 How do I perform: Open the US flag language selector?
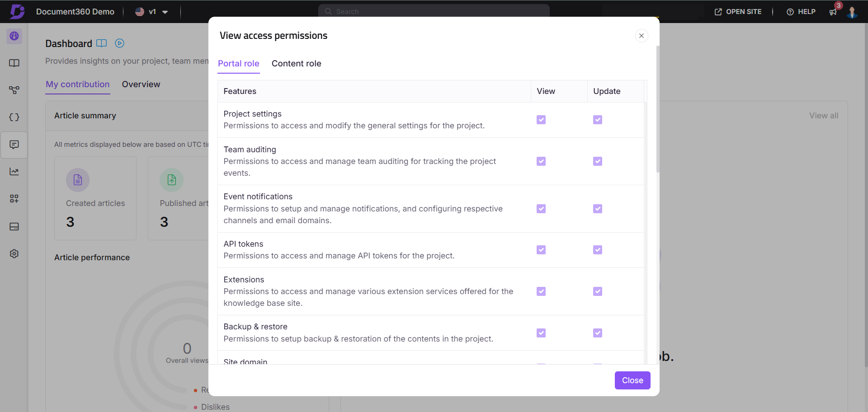tap(140, 12)
